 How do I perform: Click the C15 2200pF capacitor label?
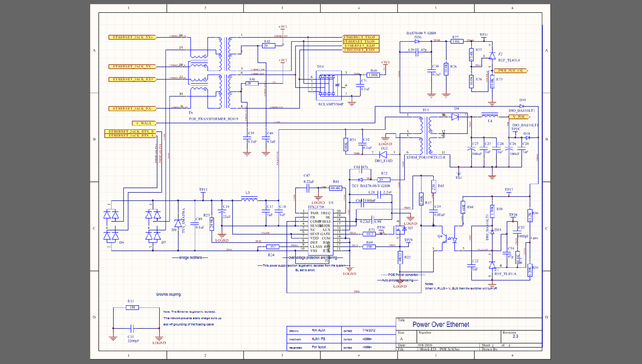[133, 339]
